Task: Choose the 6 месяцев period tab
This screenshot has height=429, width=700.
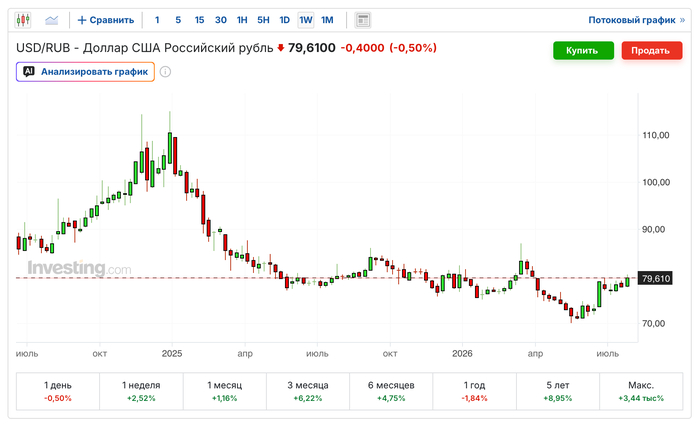Action: tap(391, 391)
